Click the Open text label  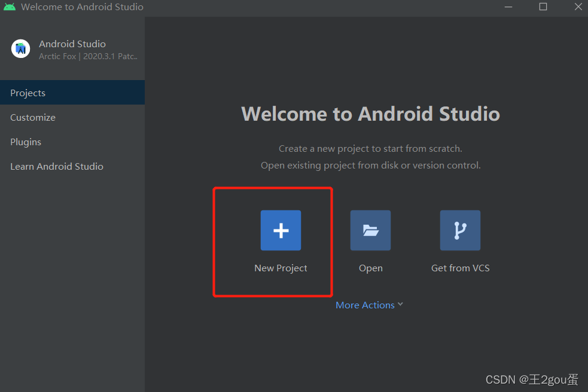(370, 268)
